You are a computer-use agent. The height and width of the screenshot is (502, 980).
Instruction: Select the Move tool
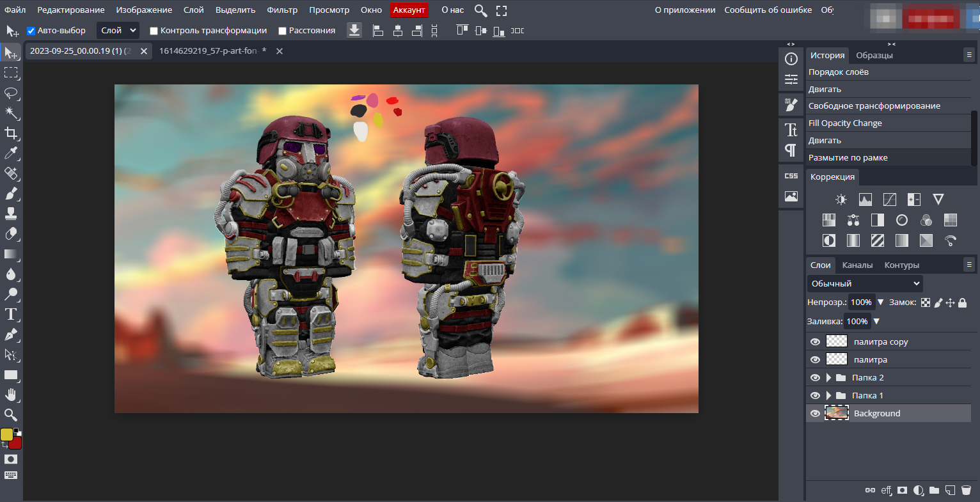point(11,53)
